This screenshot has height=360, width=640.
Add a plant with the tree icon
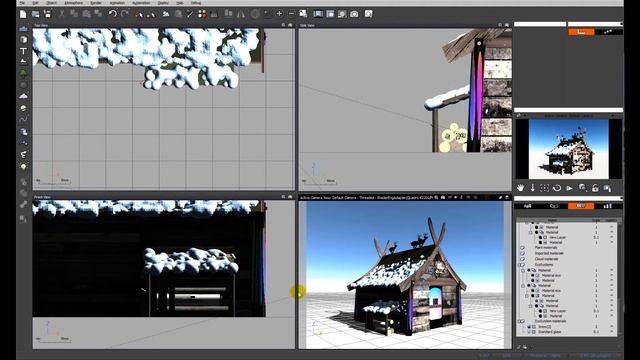coord(23,73)
